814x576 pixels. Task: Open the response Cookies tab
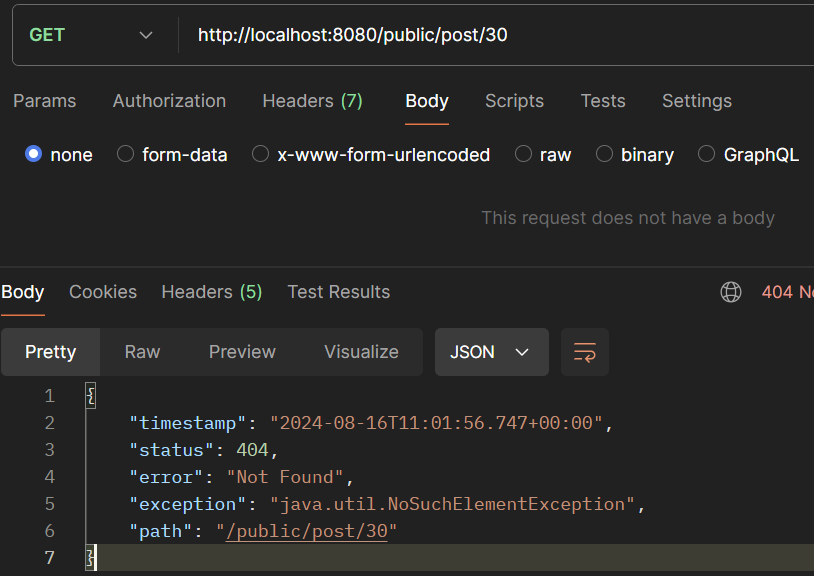point(103,292)
